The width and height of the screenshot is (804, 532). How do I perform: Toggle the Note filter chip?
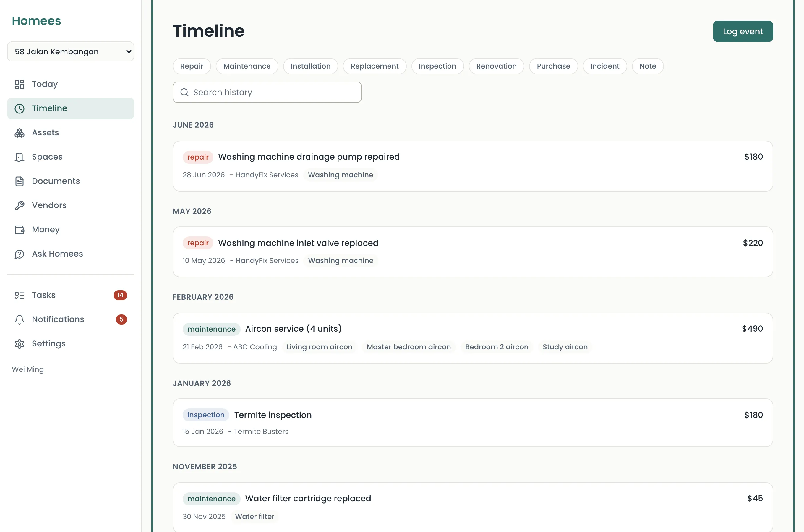[648, 66]
